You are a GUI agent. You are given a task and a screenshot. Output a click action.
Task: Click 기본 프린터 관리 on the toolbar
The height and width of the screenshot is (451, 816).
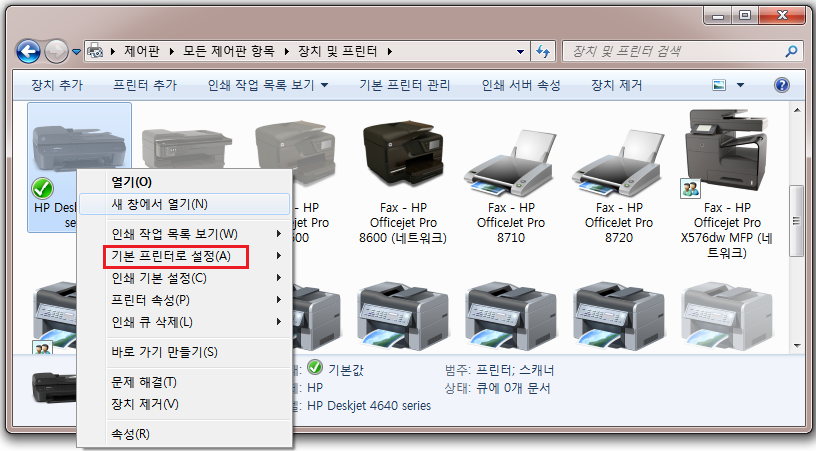pos(405,85)
